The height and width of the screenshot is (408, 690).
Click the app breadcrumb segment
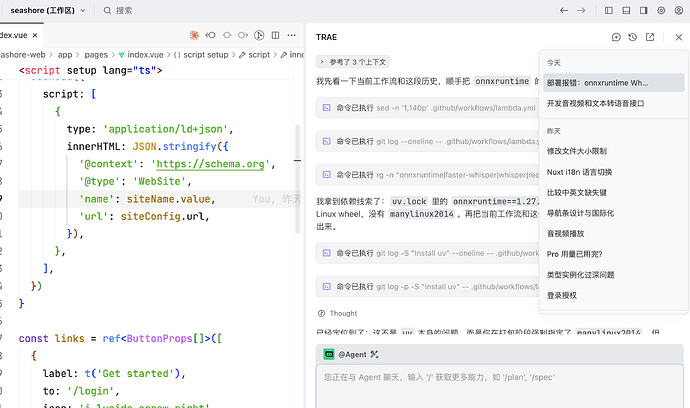65,55
